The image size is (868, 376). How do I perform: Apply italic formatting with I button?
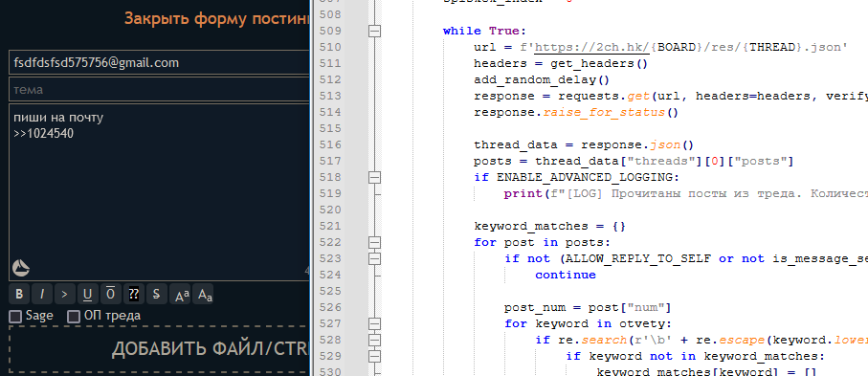(42, 294)
